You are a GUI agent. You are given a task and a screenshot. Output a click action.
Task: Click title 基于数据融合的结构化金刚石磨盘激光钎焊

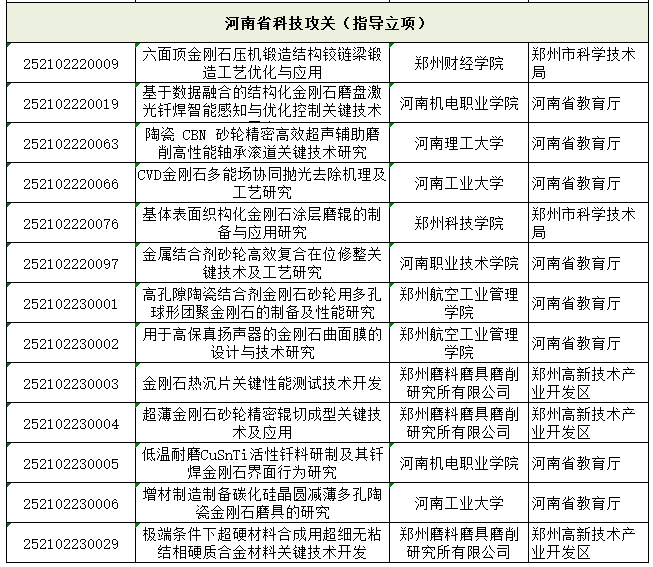point(262,101)
